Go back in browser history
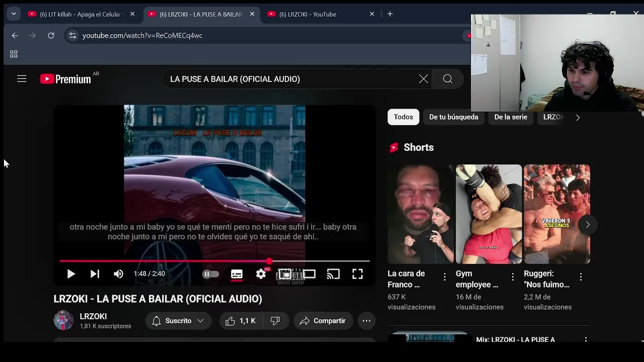Screen dimensions: 644x362 [x=15, y=35]
